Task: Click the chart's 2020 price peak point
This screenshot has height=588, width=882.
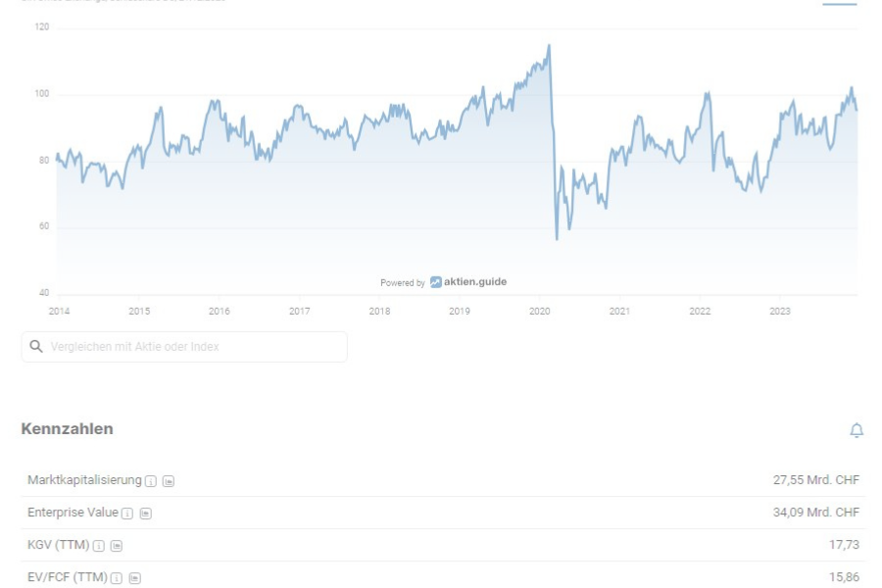Action: point(549,46)
